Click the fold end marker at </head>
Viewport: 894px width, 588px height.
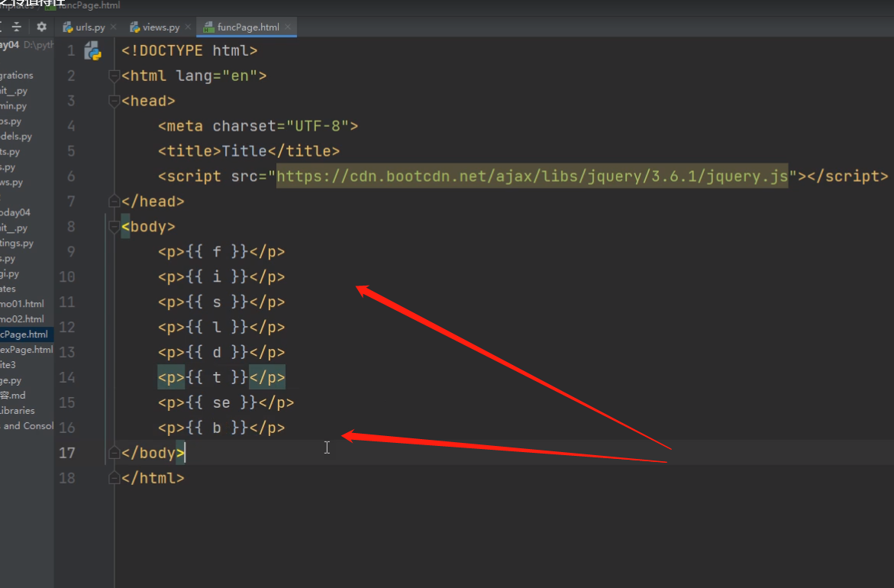point(114,202)
